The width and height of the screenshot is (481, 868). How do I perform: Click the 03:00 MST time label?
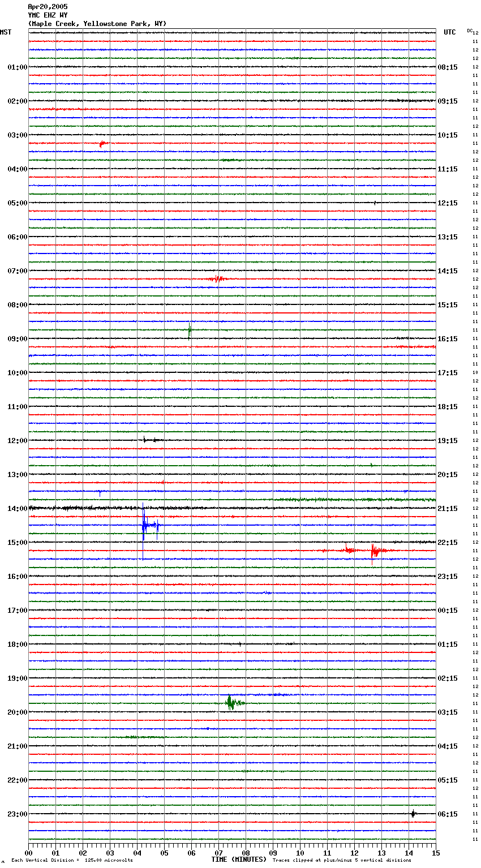[x=18, y=135]
